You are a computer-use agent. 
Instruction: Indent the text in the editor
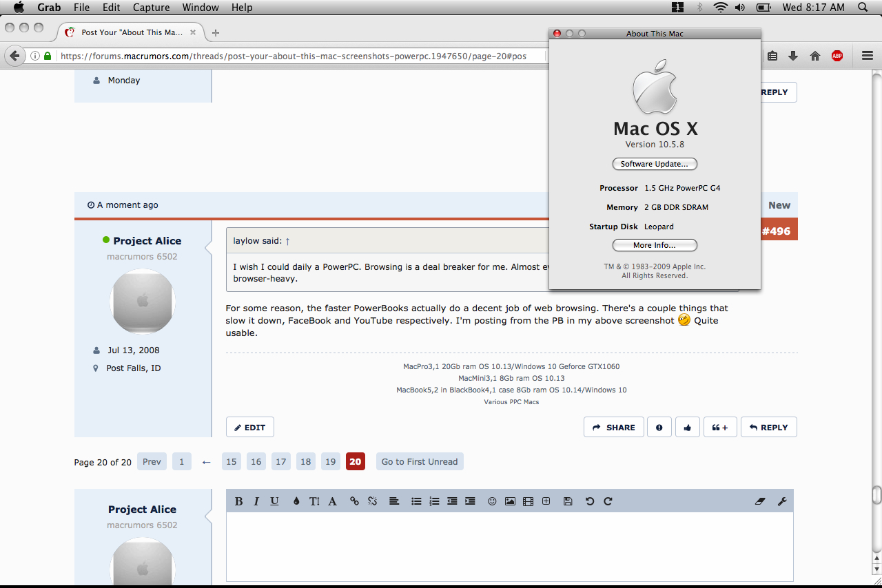tap(470, 501)
